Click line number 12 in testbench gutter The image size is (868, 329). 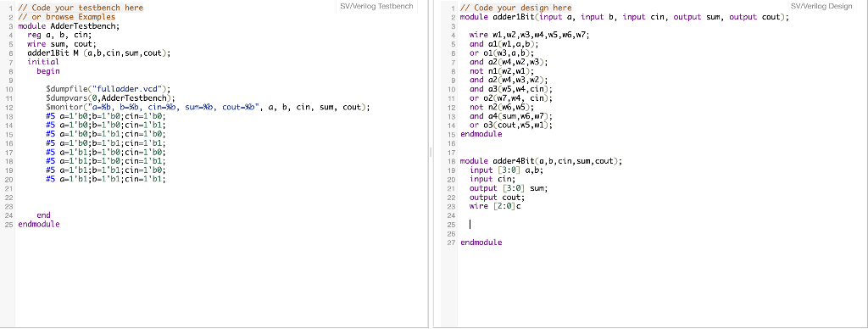[x=8, y=108]
